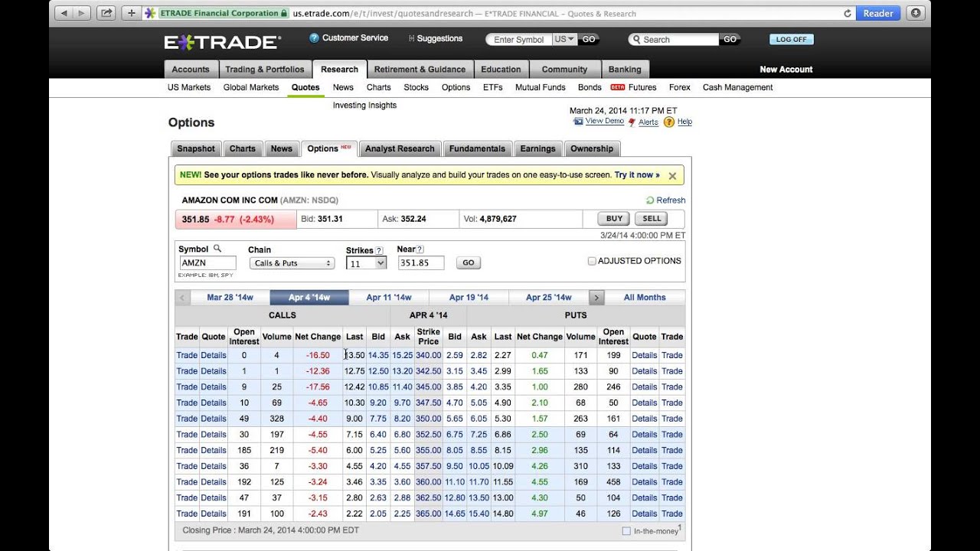Open Accounts tab
Viewport: 980px width, 551px height.
191,70
